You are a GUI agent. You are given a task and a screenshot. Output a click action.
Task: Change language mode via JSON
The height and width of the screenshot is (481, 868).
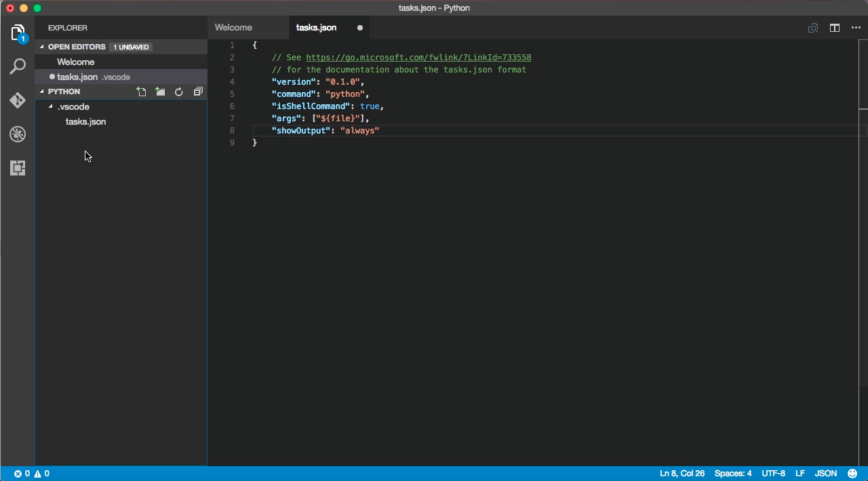click(826, 474)
